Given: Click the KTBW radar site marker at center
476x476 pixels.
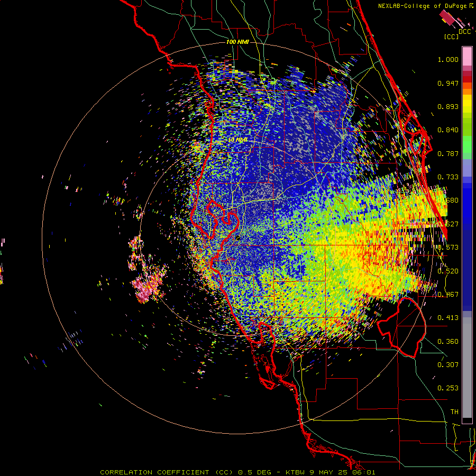Looking at the screenshot, I should 237,237.
